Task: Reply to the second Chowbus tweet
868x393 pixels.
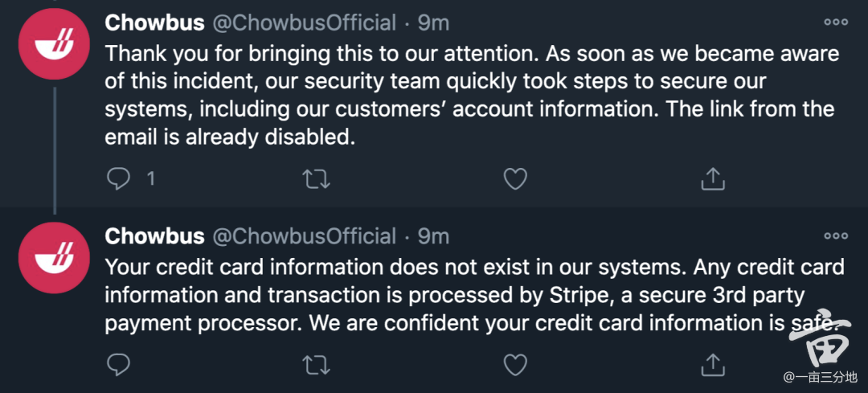Action: [x=117, y=365]
